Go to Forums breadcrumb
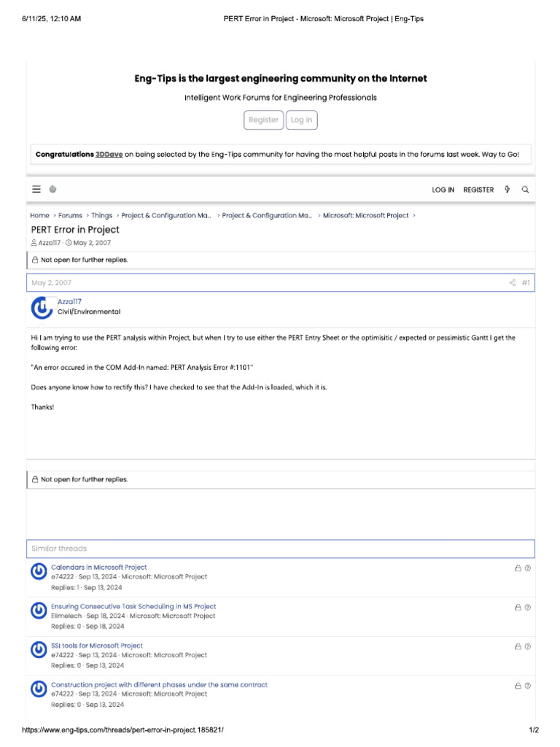The height and width of the screenshot is (747, 560). (x=70, y=216)
